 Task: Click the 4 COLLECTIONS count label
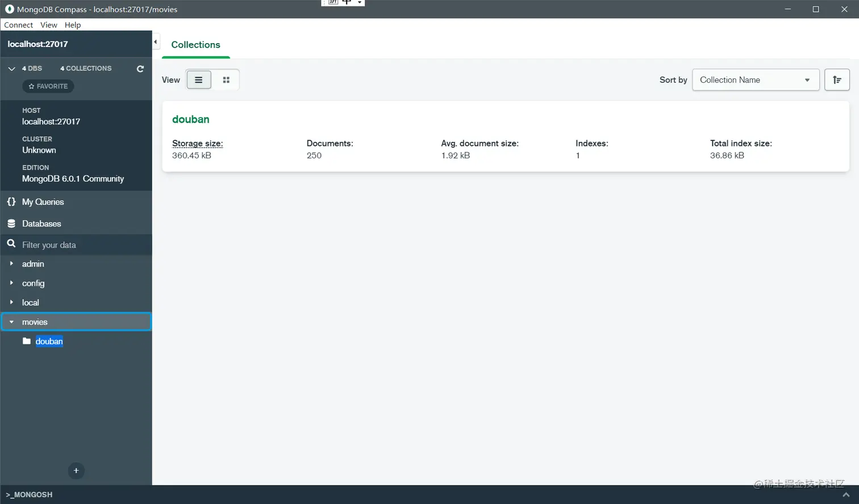pyautogui.click(x=86, y=69)
